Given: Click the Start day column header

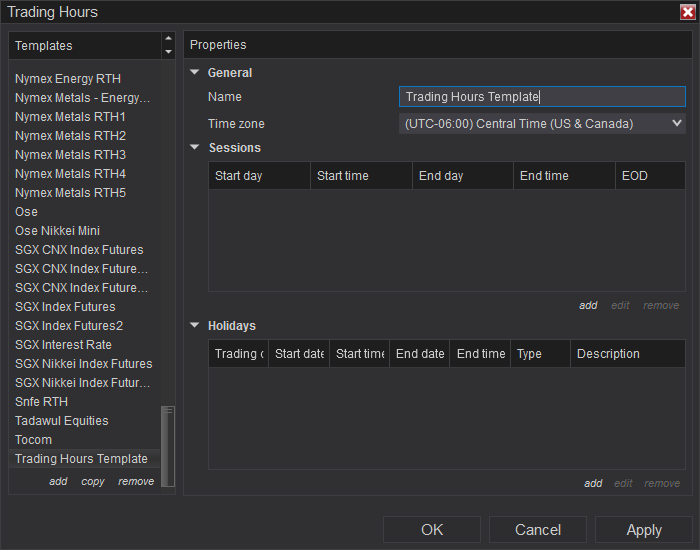Looking at the screenshot, I should point(258,176).
